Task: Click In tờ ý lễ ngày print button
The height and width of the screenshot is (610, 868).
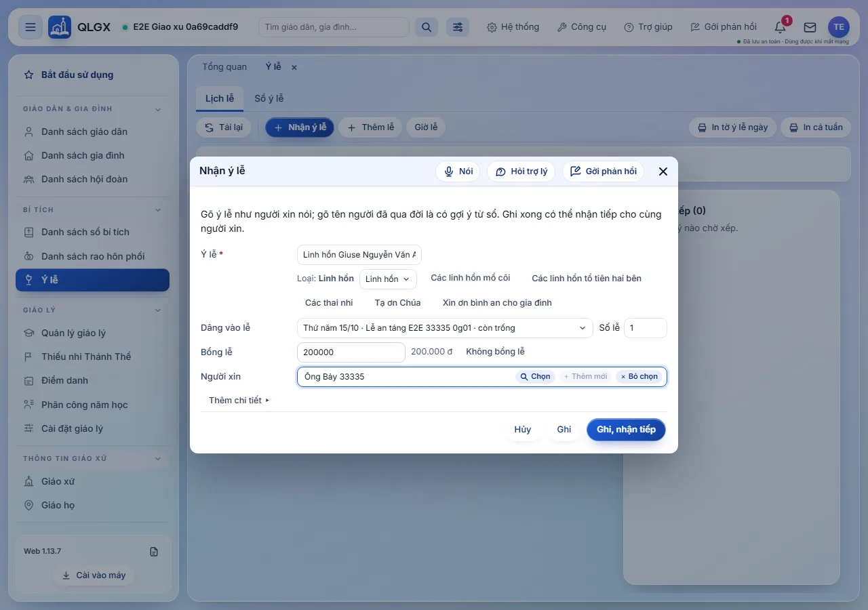Action: [x=732, y=127]
